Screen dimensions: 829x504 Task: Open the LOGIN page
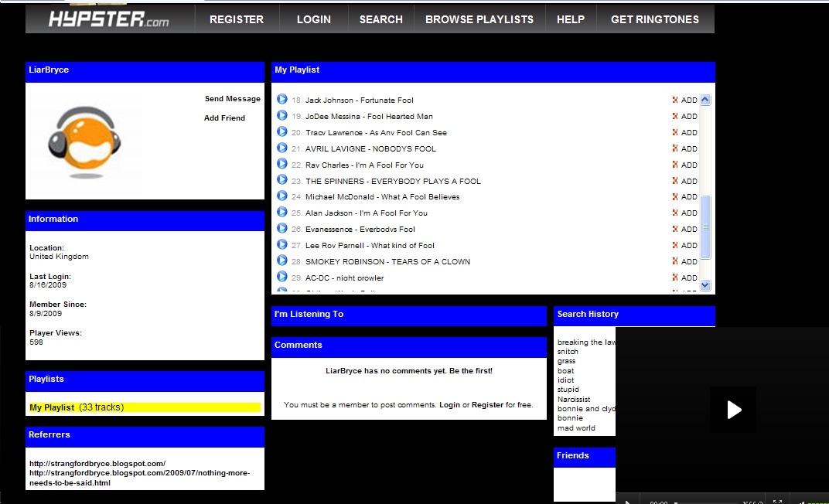pos(313,19)
